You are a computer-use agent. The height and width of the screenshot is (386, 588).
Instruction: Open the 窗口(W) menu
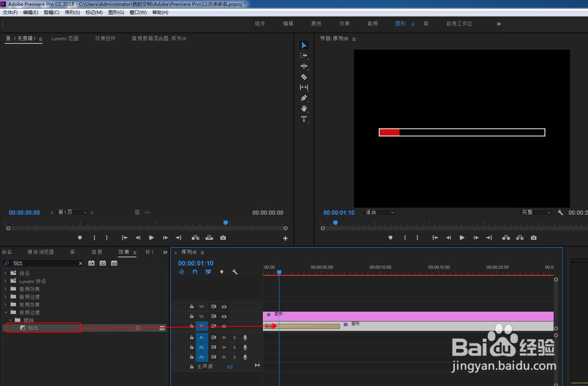[x=138, y=13]
